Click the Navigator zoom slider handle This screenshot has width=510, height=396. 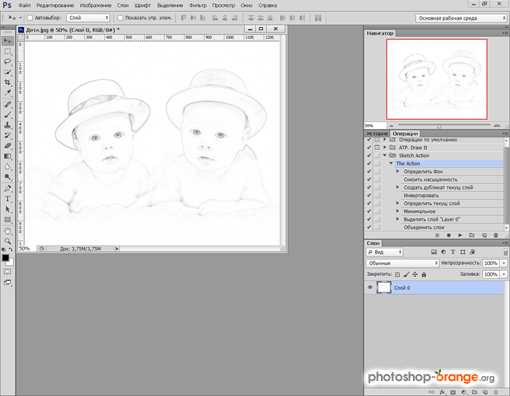coord(439,126)
